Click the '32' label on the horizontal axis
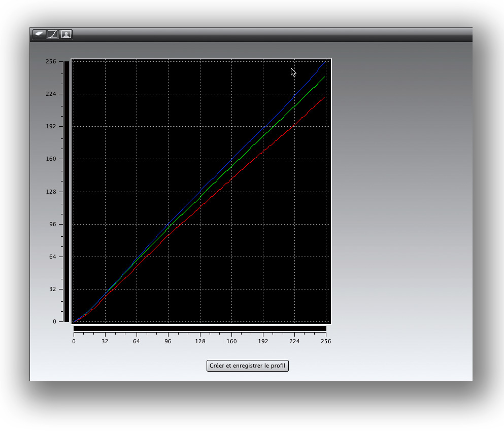 tap(105, 341)
